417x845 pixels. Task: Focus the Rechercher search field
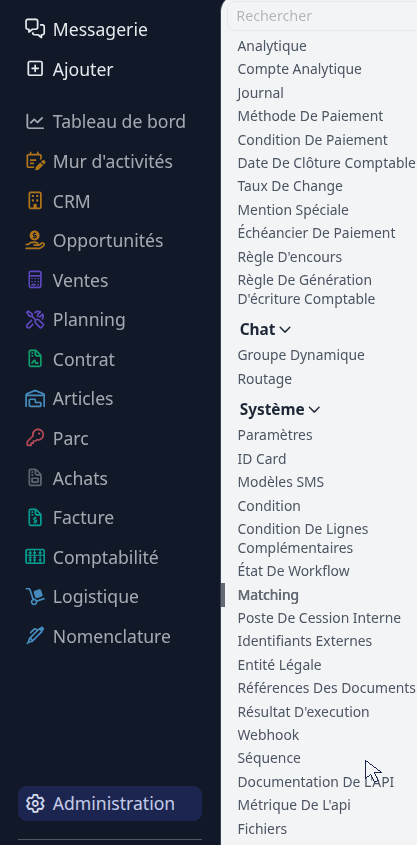coord(322,16)
